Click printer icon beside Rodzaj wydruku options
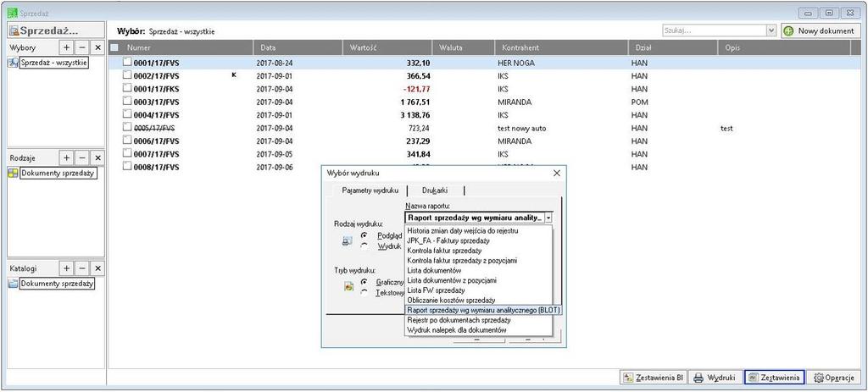Viewport: 868px width, 392px height. coord(348,241)
